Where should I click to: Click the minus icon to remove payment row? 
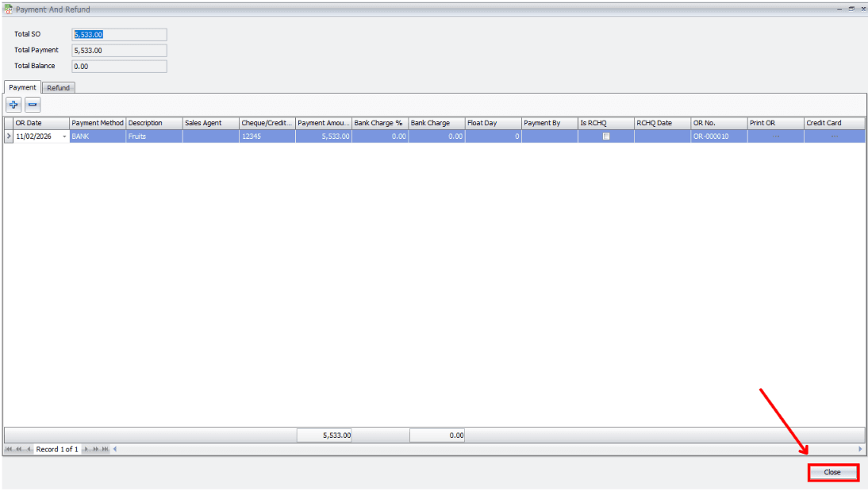(33, 105)
